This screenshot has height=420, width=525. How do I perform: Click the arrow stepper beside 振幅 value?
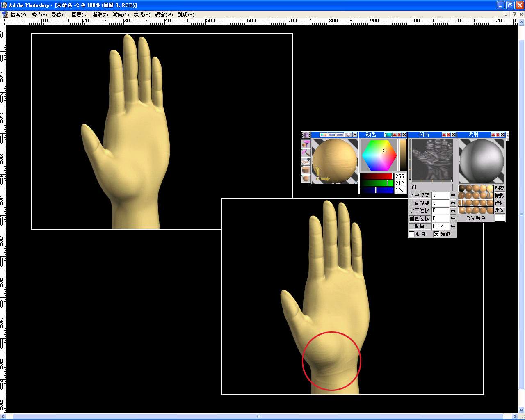[453, 226]
